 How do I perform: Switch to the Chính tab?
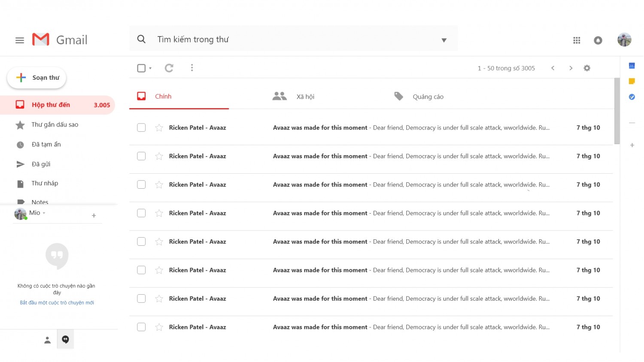point(179,97)
